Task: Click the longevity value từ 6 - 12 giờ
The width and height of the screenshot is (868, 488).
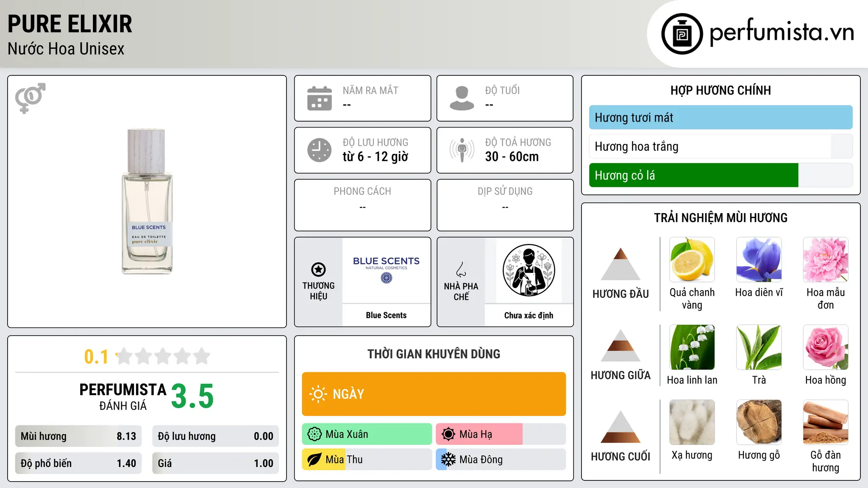Action: coord(376,157)
